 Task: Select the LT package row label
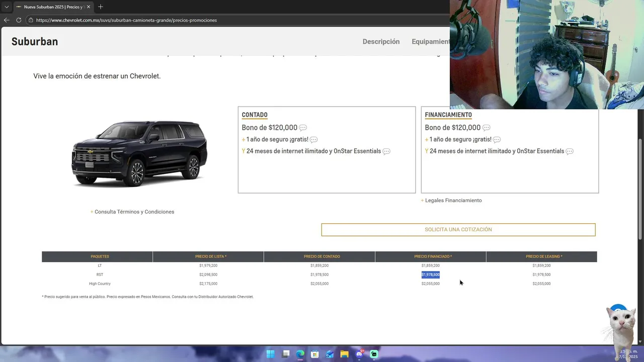click(100, 265)
